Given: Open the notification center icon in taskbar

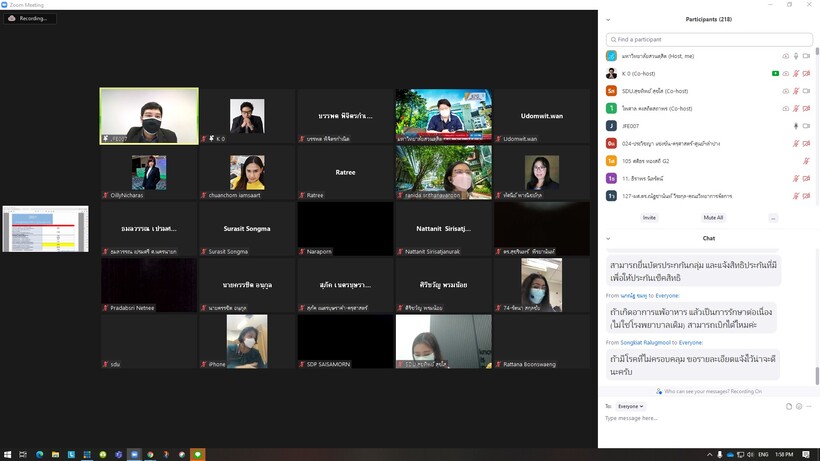Looking at the screenshot, I should pos(806,455).
